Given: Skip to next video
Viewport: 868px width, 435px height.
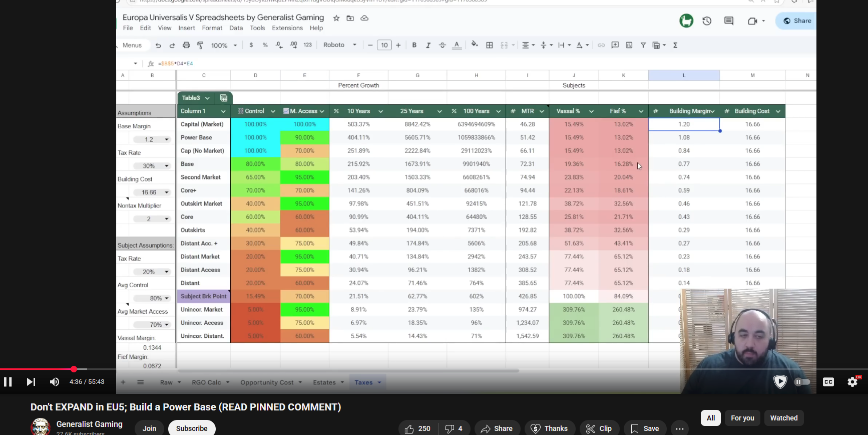Looking at the screenshot, I should (x=31, y=382).
